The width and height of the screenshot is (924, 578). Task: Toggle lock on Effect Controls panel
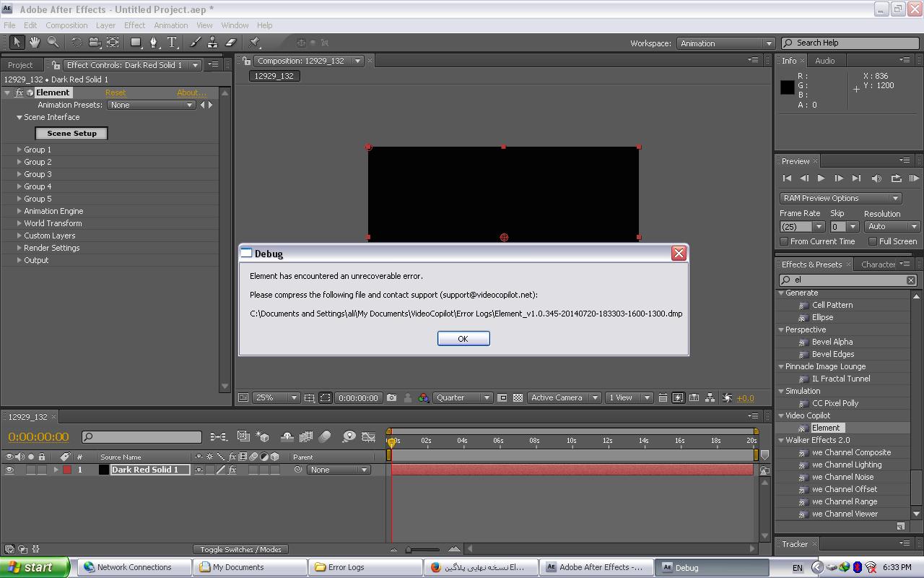tap(56, 65)
